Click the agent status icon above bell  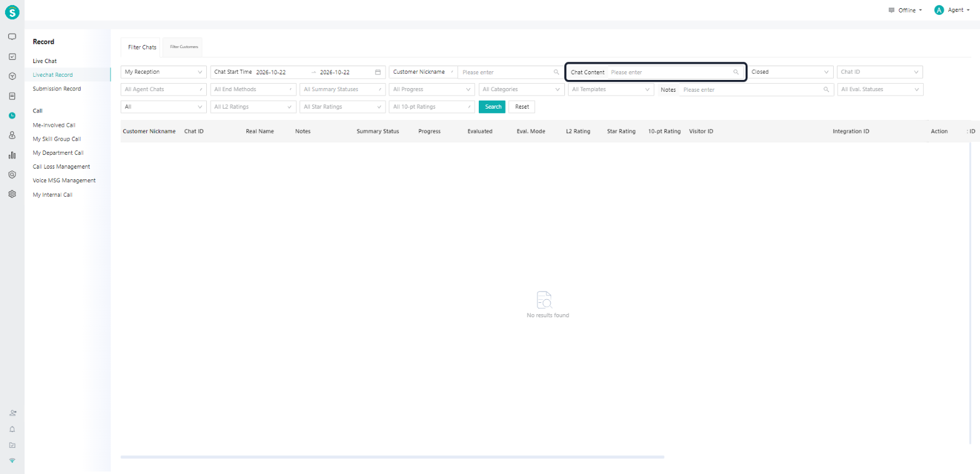[x=12, y=413]
